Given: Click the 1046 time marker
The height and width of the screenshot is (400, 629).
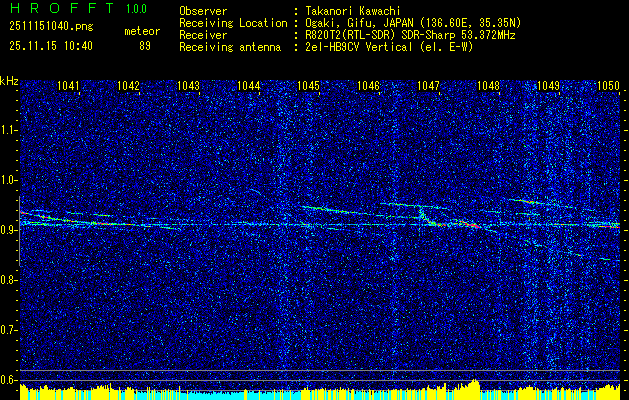Looking at the screenshot, I should point(368,85).
